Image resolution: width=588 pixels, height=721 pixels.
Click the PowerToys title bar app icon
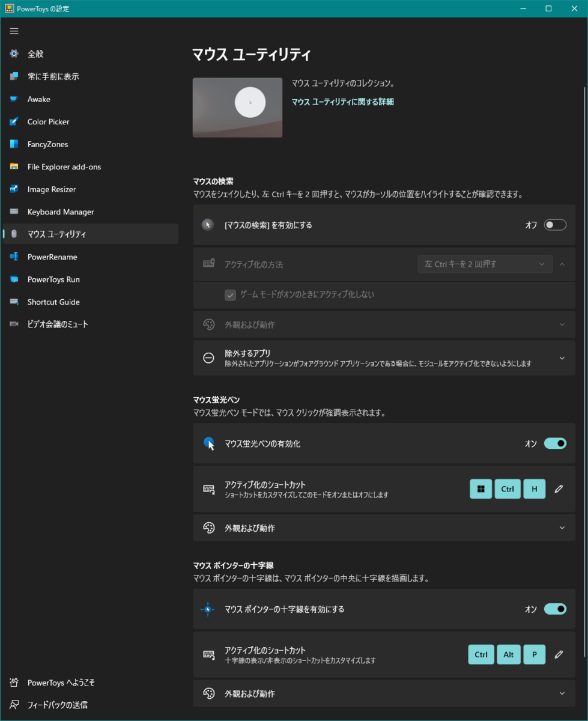[x=10, y=8]
